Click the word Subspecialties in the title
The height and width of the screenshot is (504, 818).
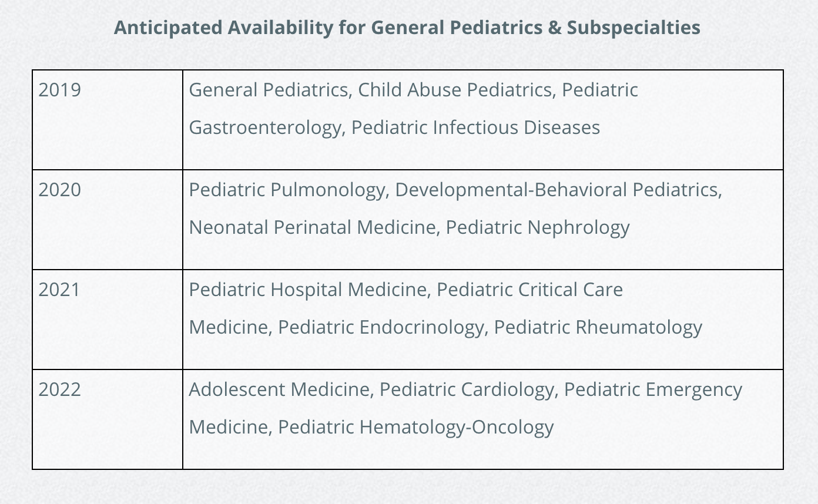(633, 28)
